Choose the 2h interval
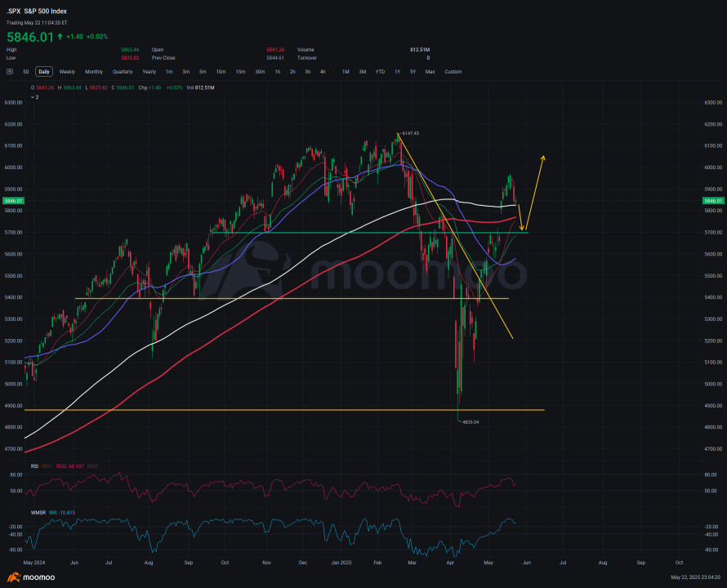The width and height of the screenshot is (727, 588). pos(292,72)
